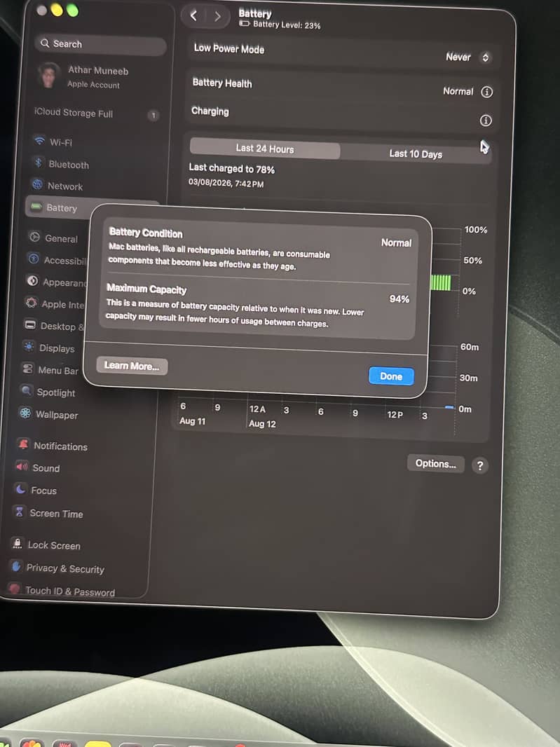This screenshot has width=560, height=747.
Task: Click the Battery sidebar icon
Action: (36, 206)
